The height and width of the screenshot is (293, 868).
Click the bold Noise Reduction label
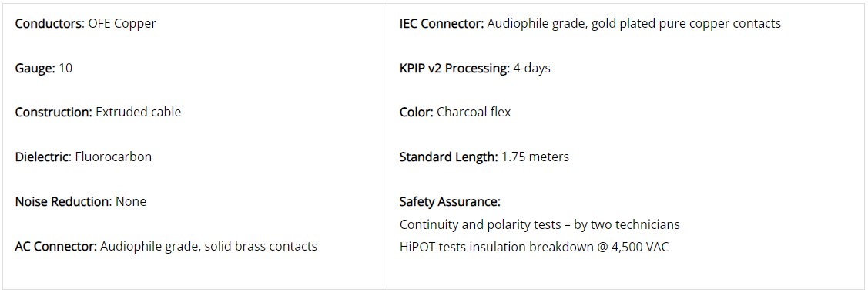tap(64, 201)
